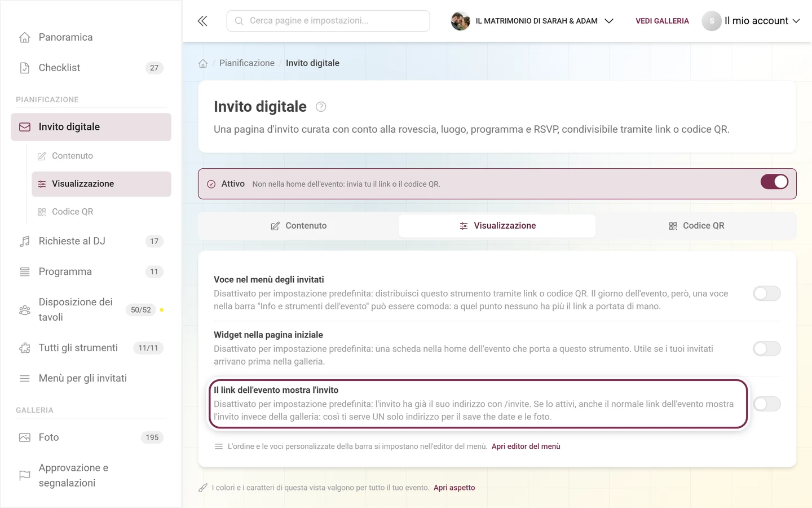Image resolution: width=812 pixels, height=508 pixels.
Task: Click the 50/52 tables badge
Action: [141, 310]
